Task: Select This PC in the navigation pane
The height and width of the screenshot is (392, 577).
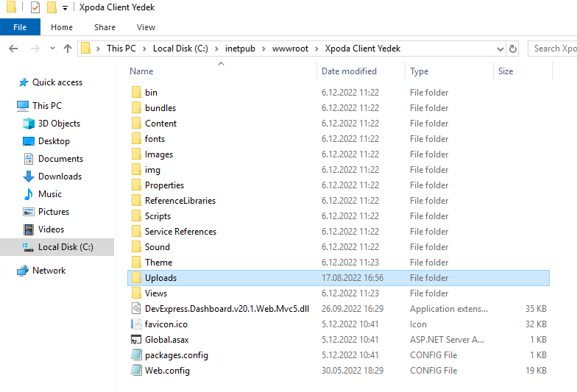Action: 47,106
